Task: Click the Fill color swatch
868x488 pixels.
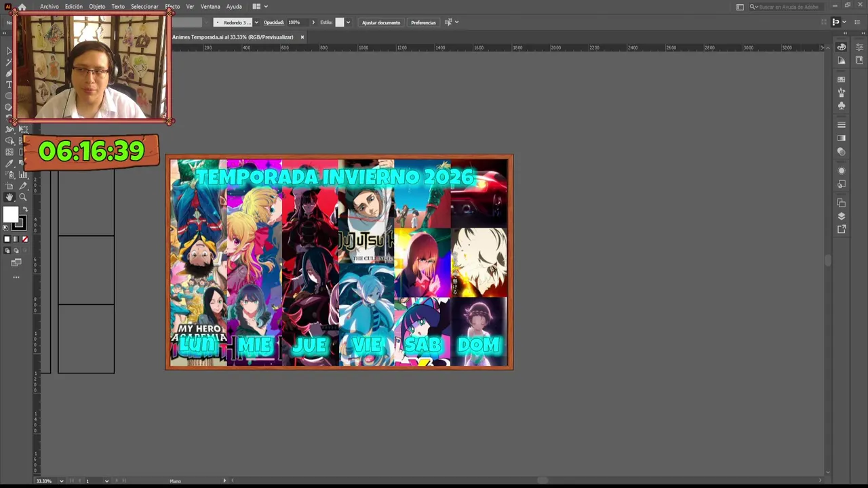Action: click(x=10, y=214)
